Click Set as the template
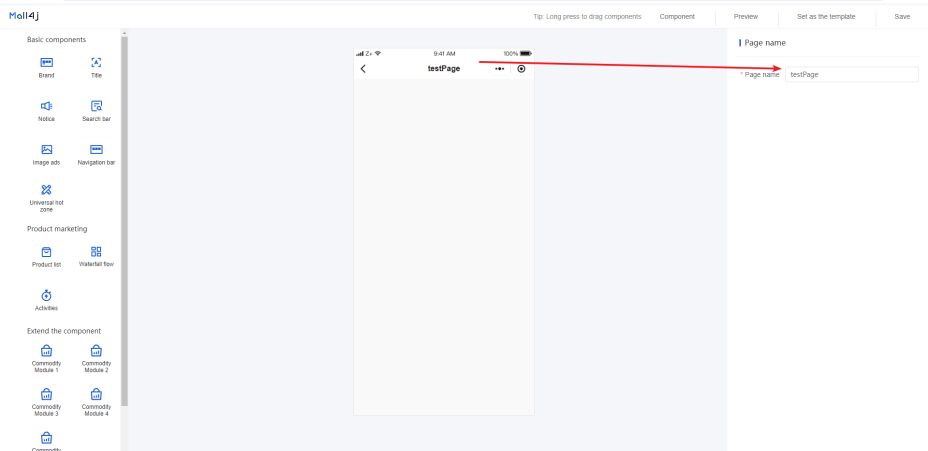This screenshot has width=928, height=451. 826,17
